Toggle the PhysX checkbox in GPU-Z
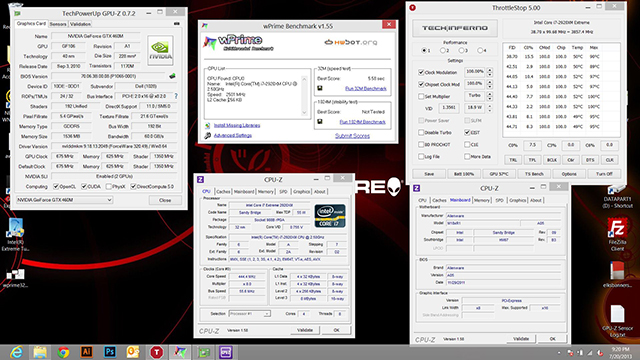Screen dimensions: 640x360 (109, 187)
